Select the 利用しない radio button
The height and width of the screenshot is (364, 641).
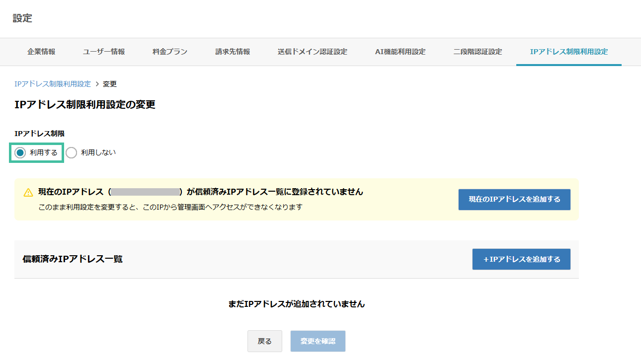(72, 152)
